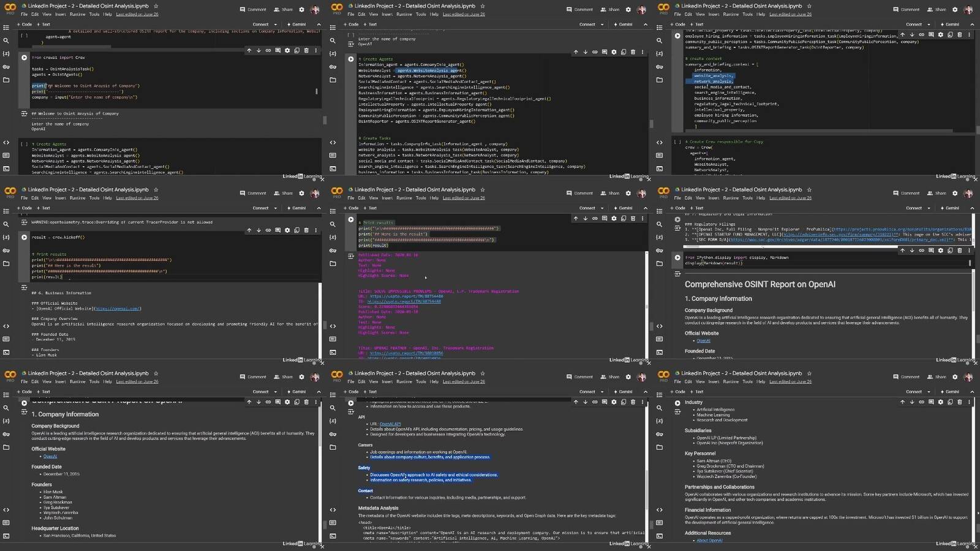Run the display(Markdown(result)) cell
Image resolution: width=980 pixels, height=551 pixels.
pos(677,257)
